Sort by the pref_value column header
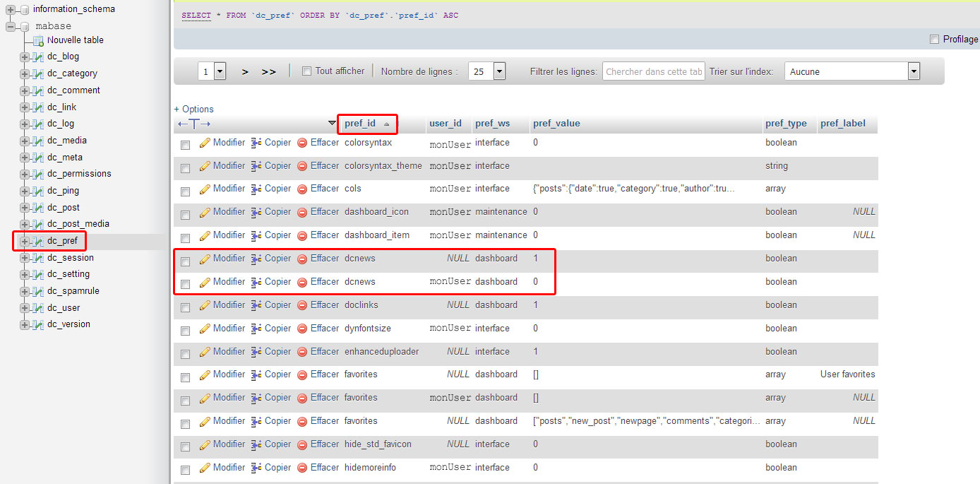The height and width of the screenshot is (484, 980). tap(556, 123)
